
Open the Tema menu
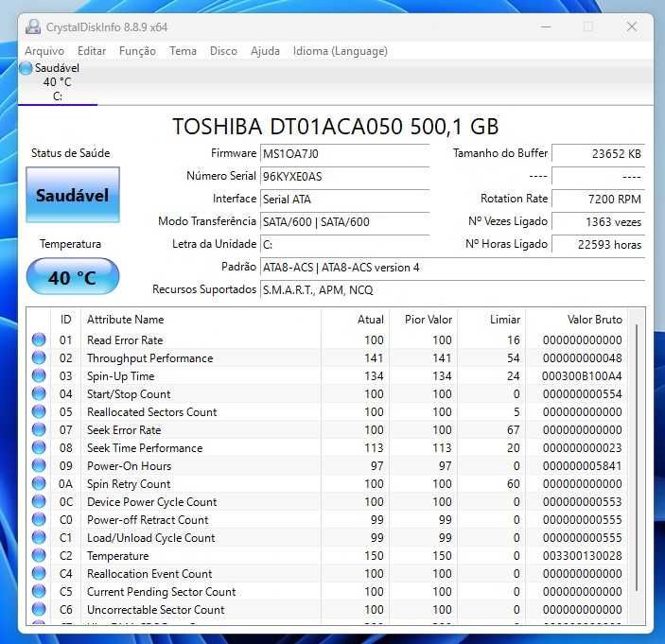coord(183,51)
